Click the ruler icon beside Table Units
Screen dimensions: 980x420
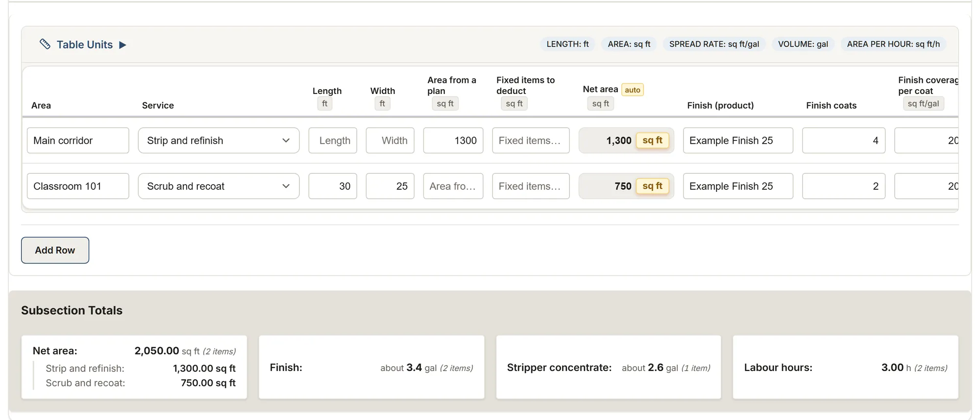click(45, 44)
